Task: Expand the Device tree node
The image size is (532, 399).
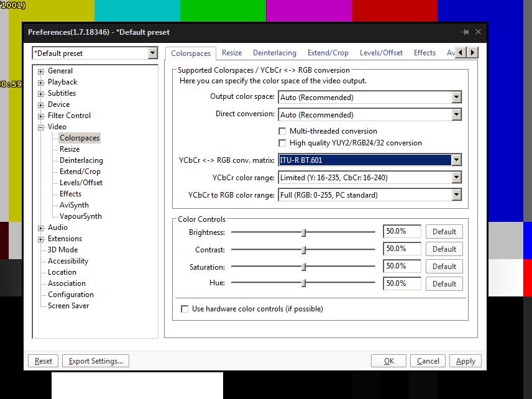Action: point(41,105)
